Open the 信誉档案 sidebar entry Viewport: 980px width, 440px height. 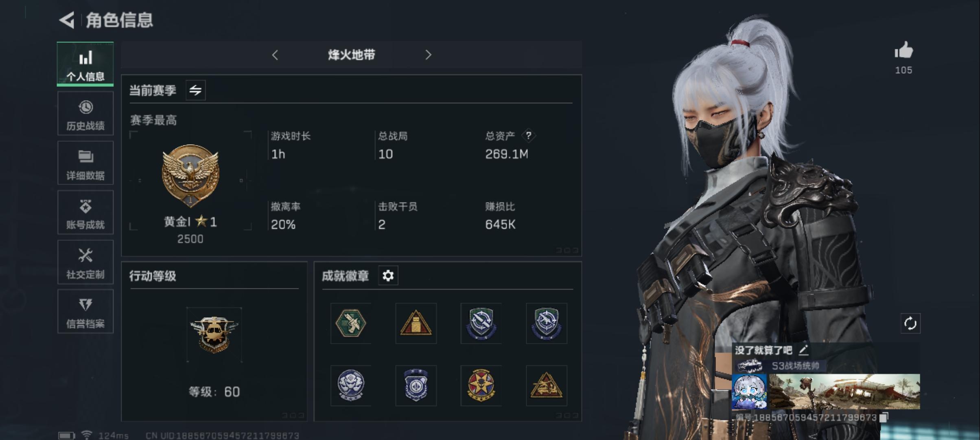point(85,312)
